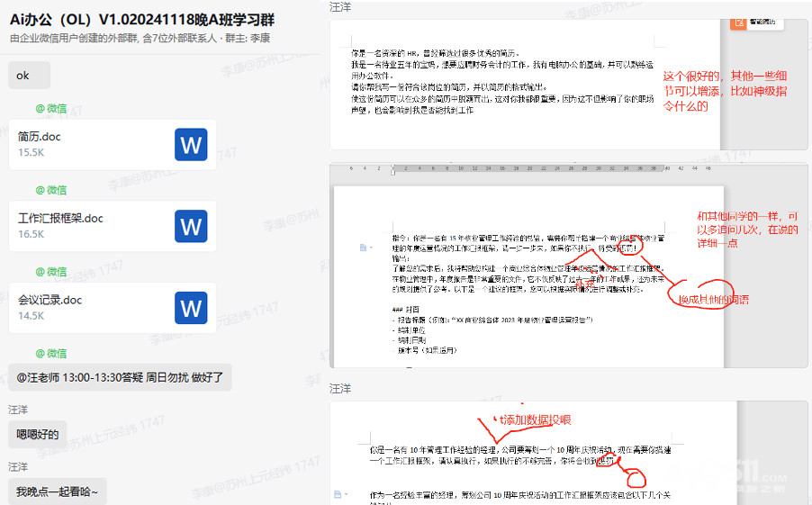Click the page icon beside the 指令 paragraph
812x505 pixels.
[x=363, y=247]
